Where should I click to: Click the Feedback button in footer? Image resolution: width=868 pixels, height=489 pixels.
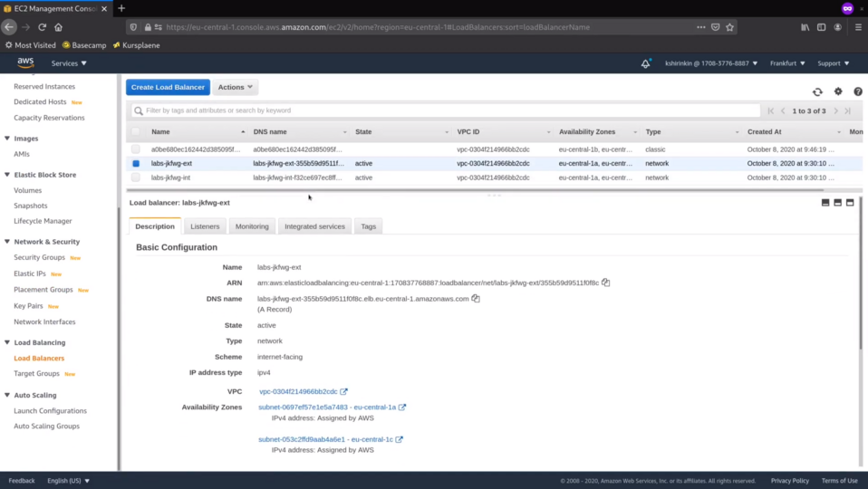tap(22, 481)
